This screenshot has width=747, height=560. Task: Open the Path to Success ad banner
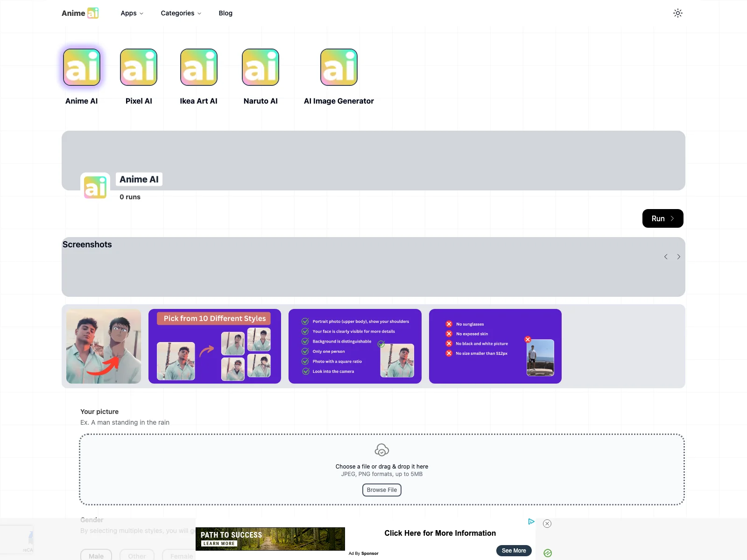[270, 539]
